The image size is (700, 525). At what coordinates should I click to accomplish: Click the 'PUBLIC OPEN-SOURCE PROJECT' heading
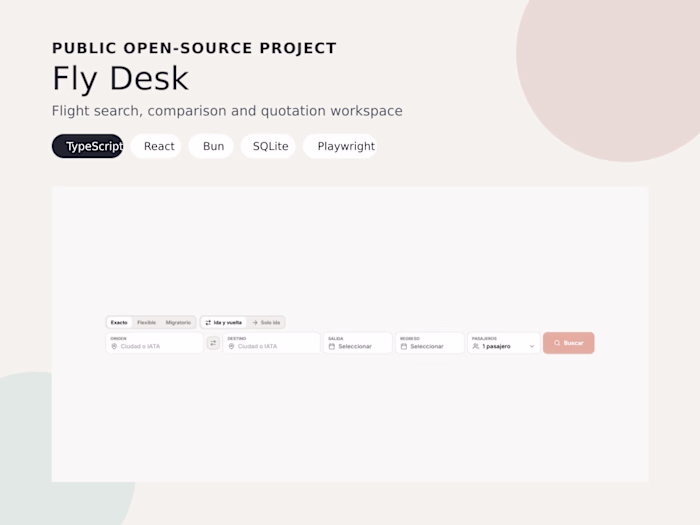(x=194, y=48)
